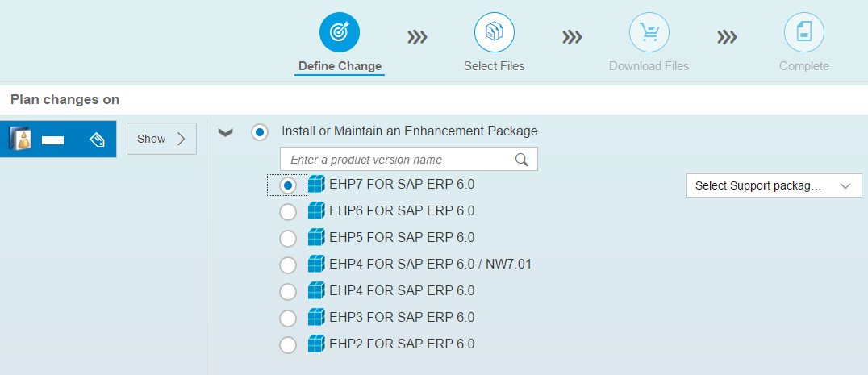The image size is (868, 375).
Task: Click the tag icon in the blue tile
Action: (x=97, y=140)
